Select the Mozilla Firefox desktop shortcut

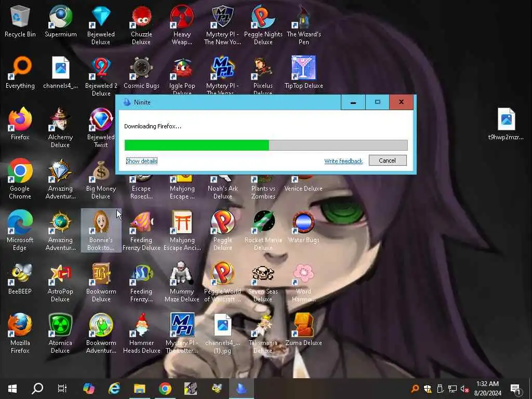point(20,334)
